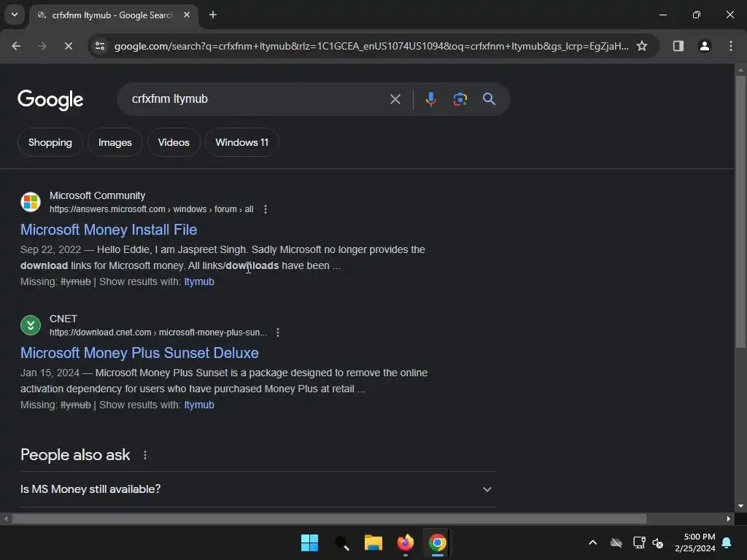The image size is (747, 560).
Task: Click the horizontal scrollbar thumb
Action: click(x=329, y=518)
